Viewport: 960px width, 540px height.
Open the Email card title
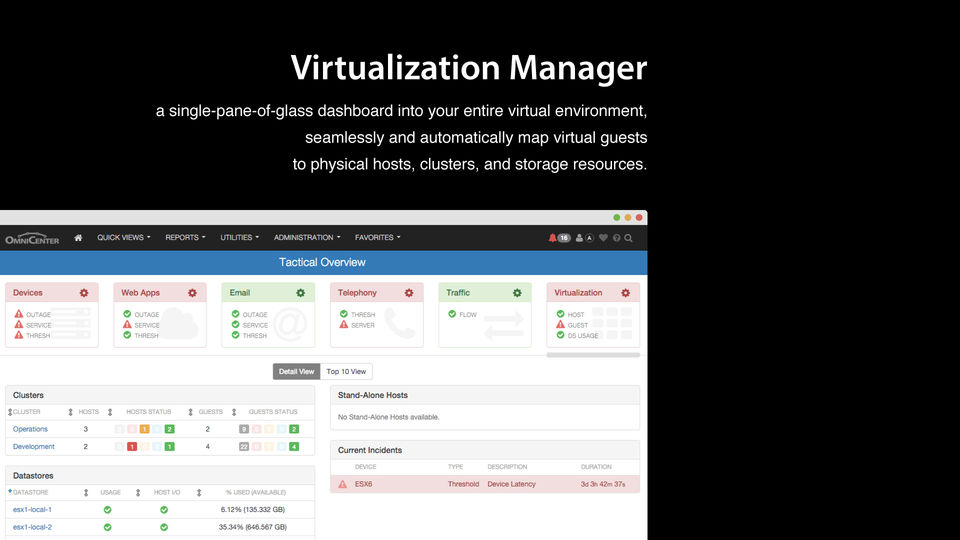(240, 293)
